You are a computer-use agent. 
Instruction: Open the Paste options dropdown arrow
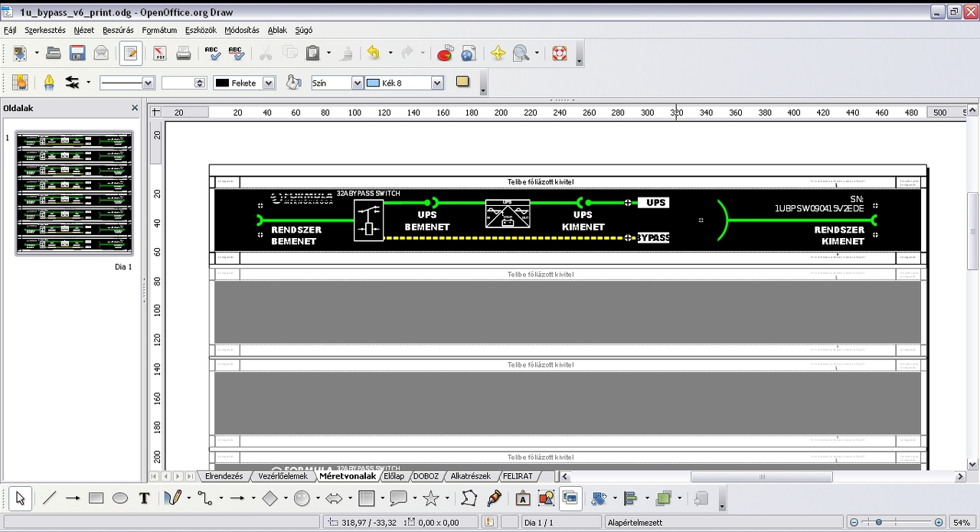click(x=328, y=53)
